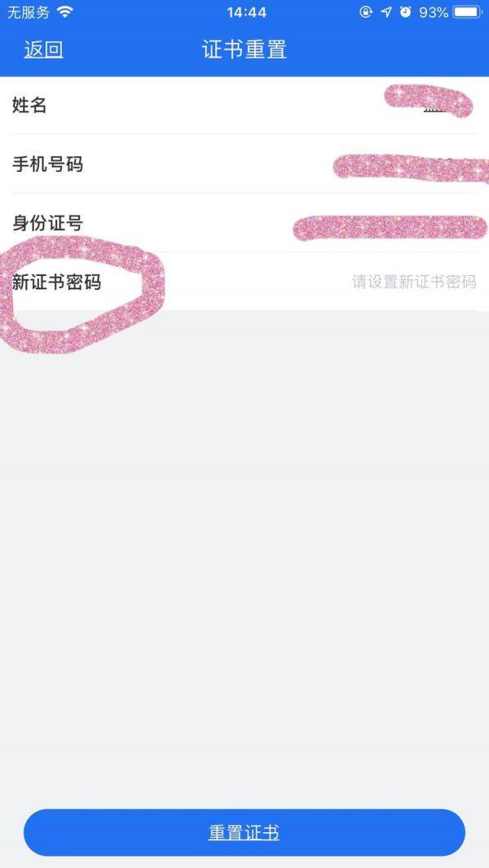Select the 身份证号 ID number row
Viewport: 489px width, 868px height.
(x=244, y=222)
